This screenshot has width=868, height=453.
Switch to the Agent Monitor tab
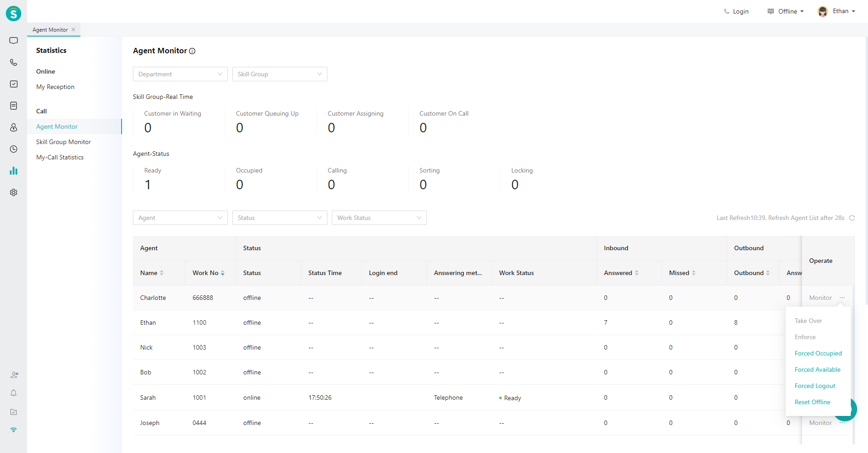[50, 29]
